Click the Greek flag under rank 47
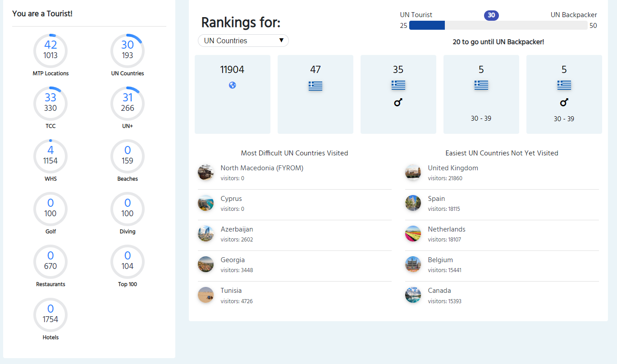The image size is (617, 364). coord(315,86)
